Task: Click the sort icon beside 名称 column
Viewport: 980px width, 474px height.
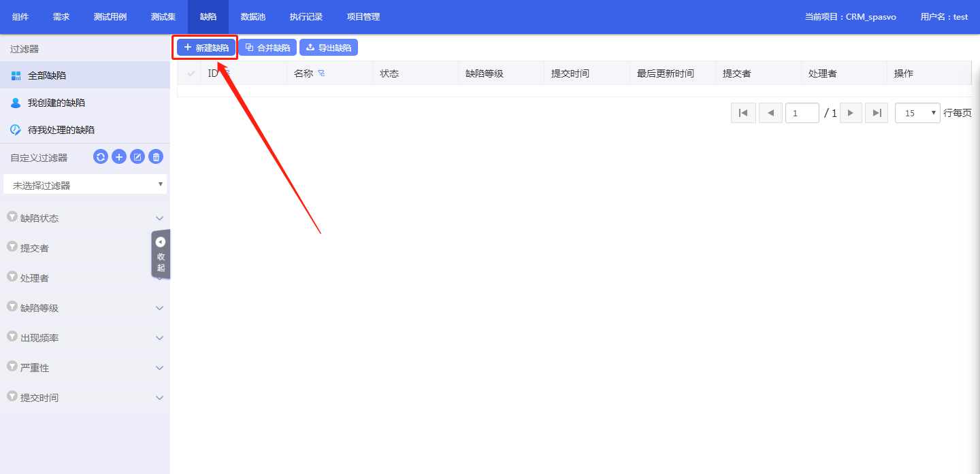Action: coord(321,73)
